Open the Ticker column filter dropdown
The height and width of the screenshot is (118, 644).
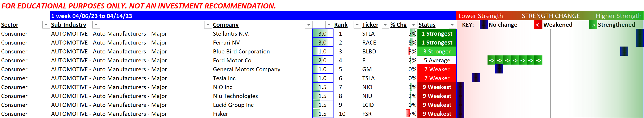pos(386,25)
